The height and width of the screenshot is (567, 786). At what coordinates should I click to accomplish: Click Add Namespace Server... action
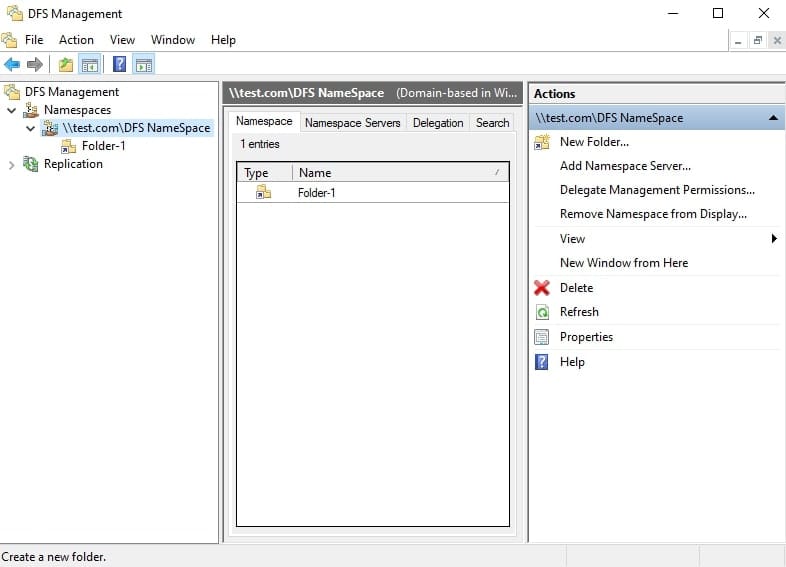625,166
